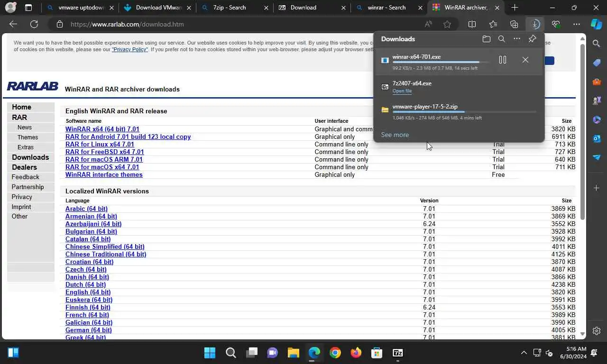
Task: Click the Read aloud icon in address bar
Action: [428, 24]
